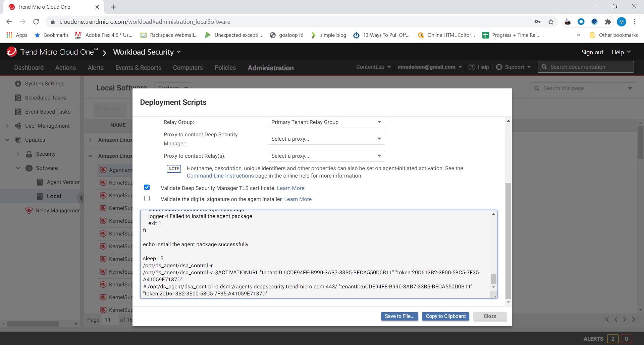
Task: Check Validate digital signature on agent installer
Action: pos(147,198)
